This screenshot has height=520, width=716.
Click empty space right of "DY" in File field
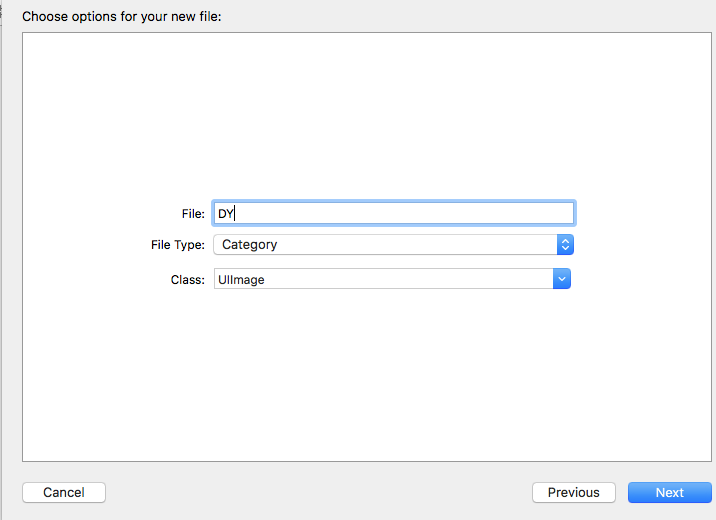[420, 213]
